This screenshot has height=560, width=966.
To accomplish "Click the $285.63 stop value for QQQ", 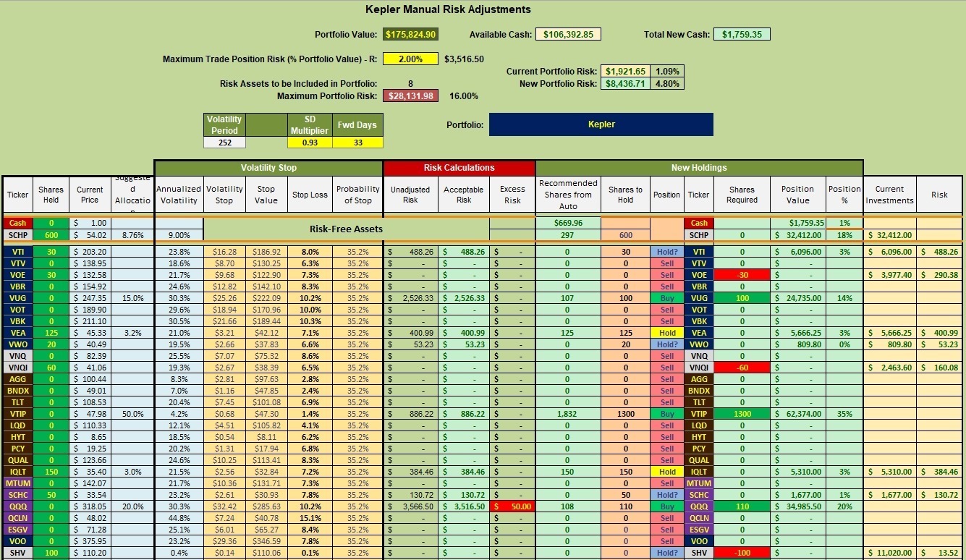I will (x=266, y=506).
